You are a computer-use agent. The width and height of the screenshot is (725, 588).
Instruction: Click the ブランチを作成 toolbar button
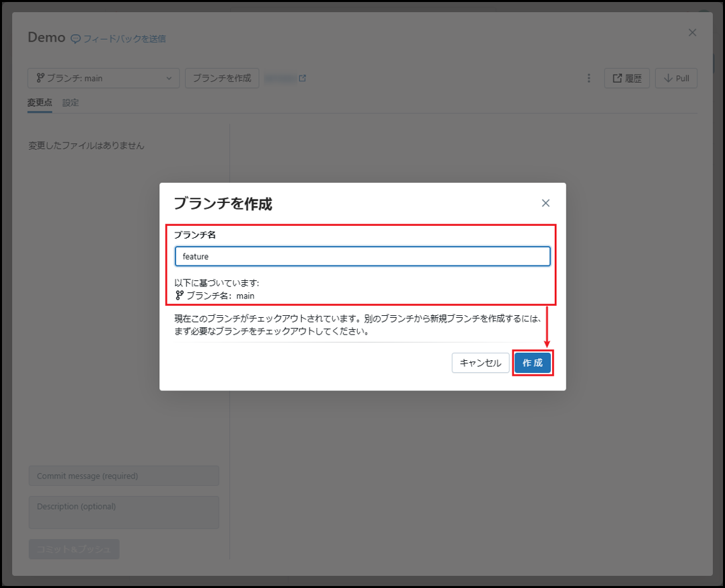pos(222,78)
